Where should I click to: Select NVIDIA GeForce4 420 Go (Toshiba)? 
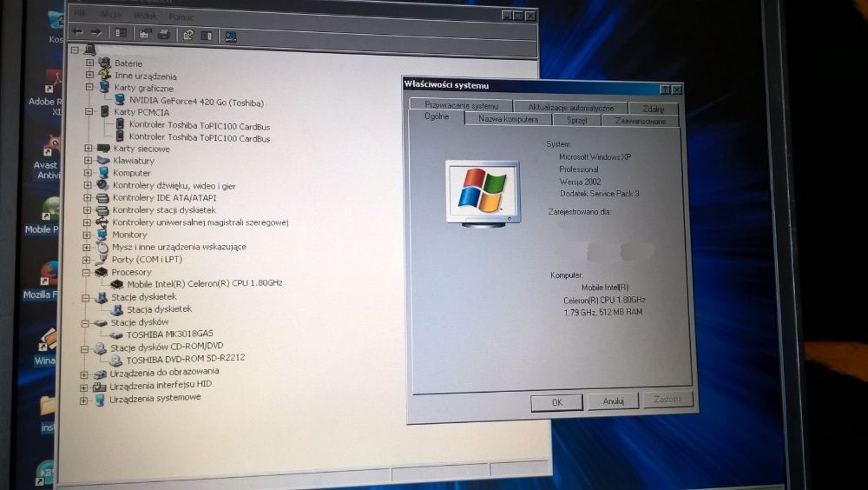(x=196, y=102)
